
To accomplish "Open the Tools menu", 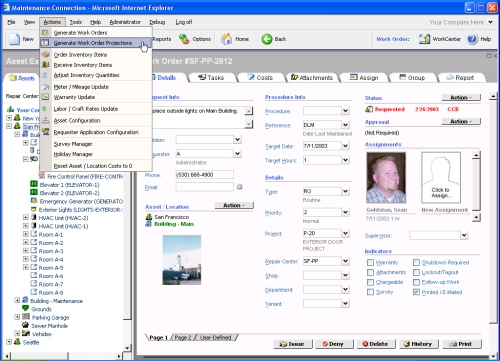I will coord(76,22).
